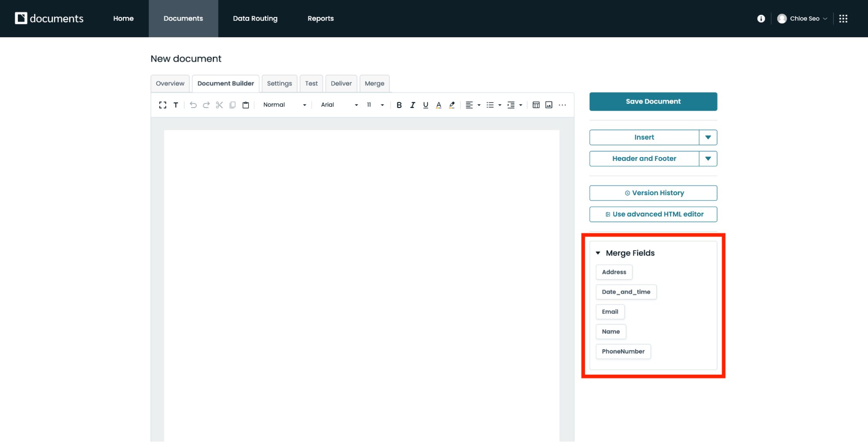Click the insert image icon
Screen dimensions: 868x442
coord(549,105)
